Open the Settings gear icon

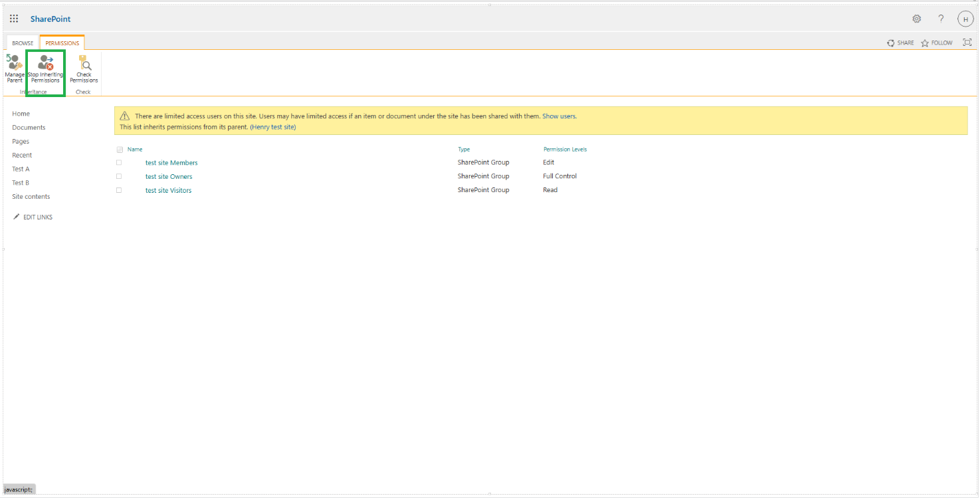pos(917,19)
